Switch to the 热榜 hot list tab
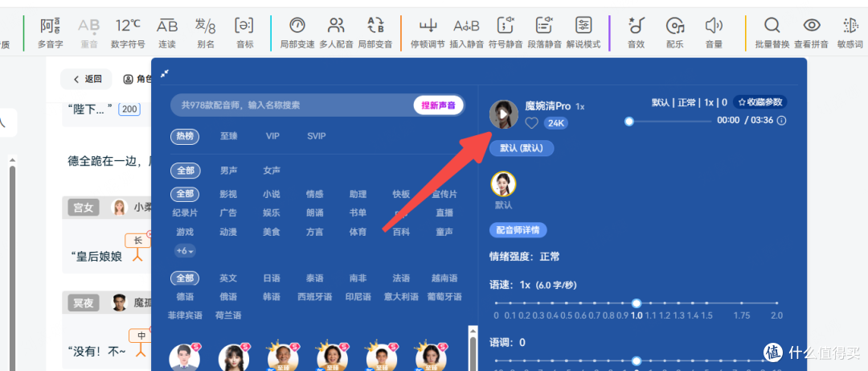The image size is (868, 371). [x=185, y=137]
